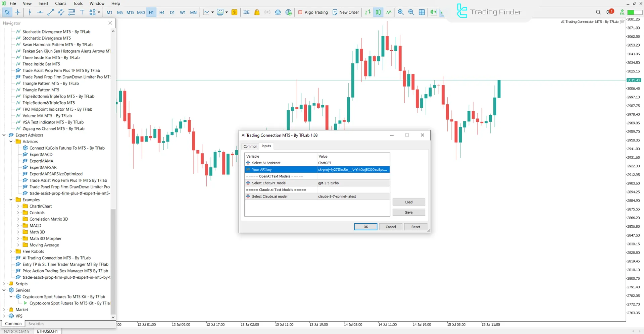Zoom out of the chart
Image resolution: width=644 pixels, height=334 pixels.
411,12
